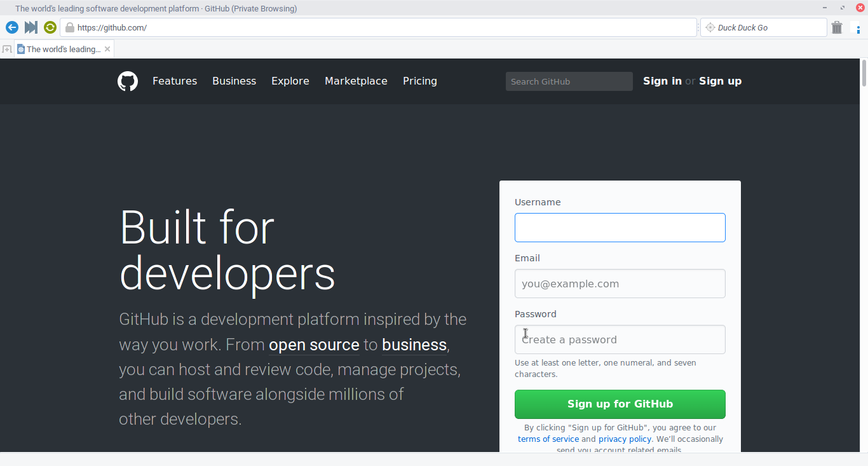Click the trash icon beside the search field

pyautogui.click(x=836, y=27)
